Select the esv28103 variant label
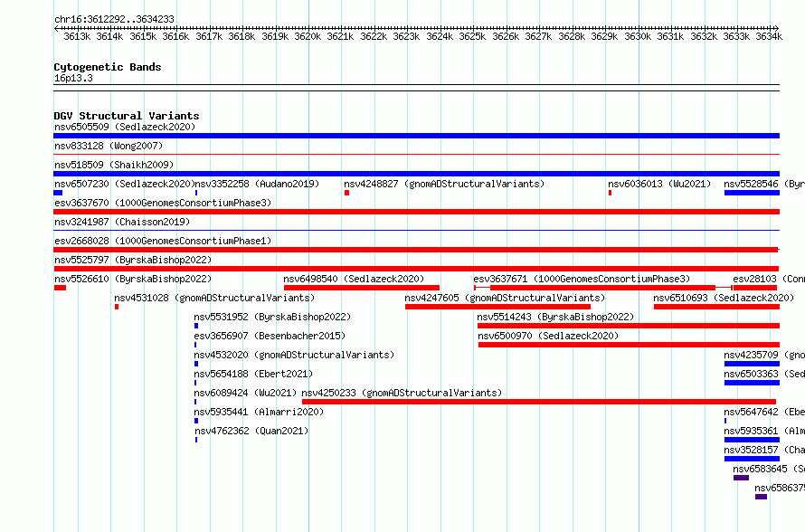 [769, 279]
